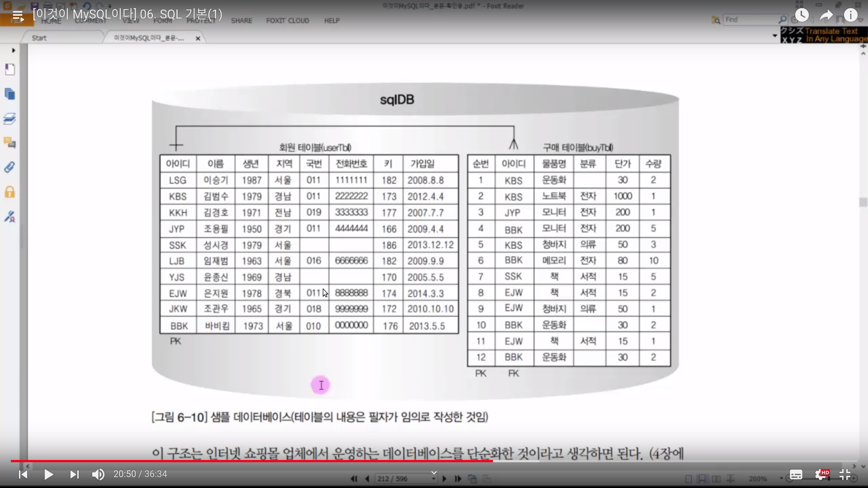Click the Watch Later clock icon
This screenshot has width=868, height=488.
[802, 15]
